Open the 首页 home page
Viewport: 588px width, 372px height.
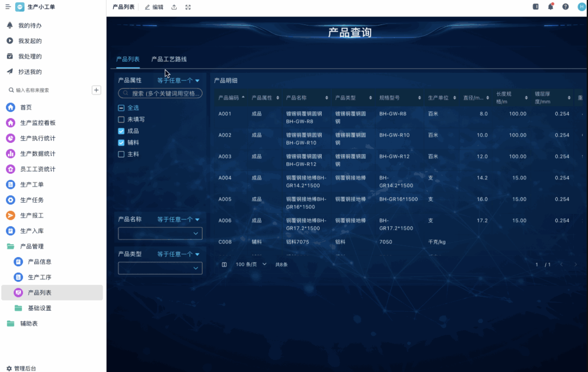(x=26, y=107)
